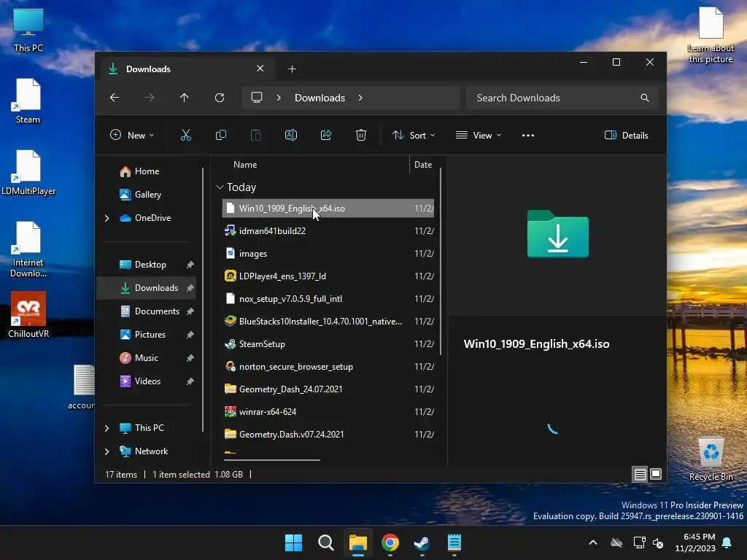The width and height of the screenshot is (747, 560).
Task: Switch to large thumbnails view icon in status bar
Action: (x=656, y=474)
